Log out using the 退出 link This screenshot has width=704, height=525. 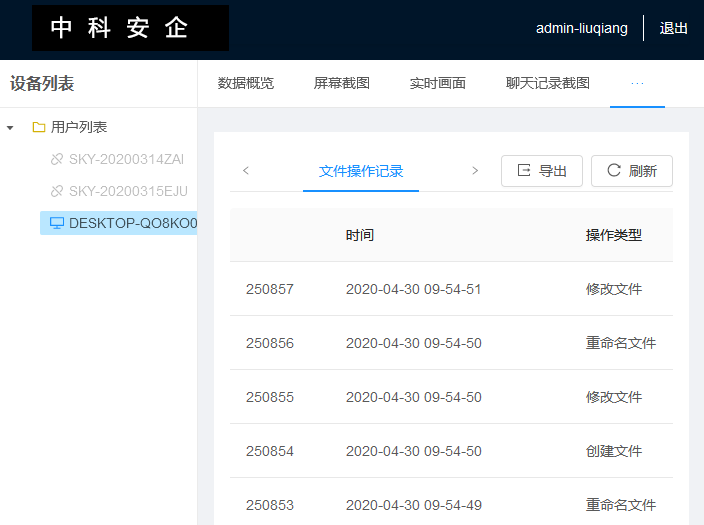(x=673, y=28)
